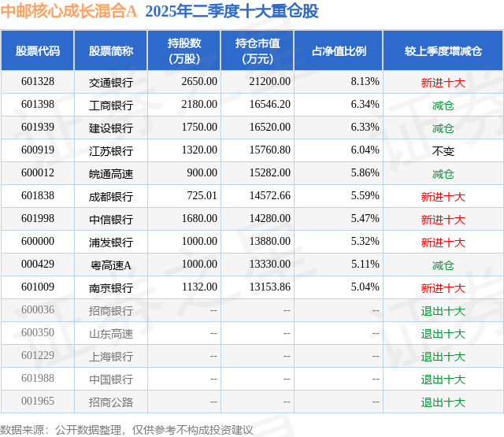Click the 股票代码 column header
This screenshot has width=504, height=437.
38,50
